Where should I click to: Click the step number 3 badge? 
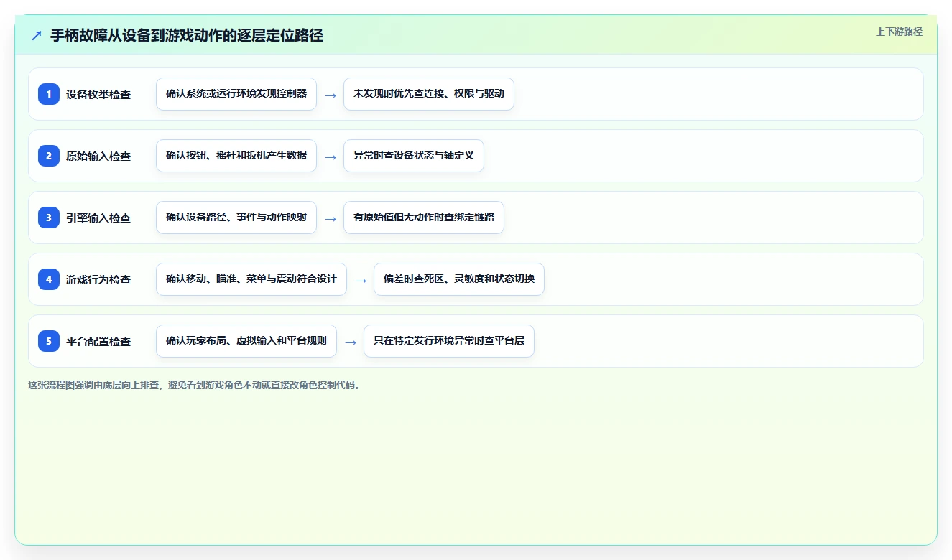49,218
